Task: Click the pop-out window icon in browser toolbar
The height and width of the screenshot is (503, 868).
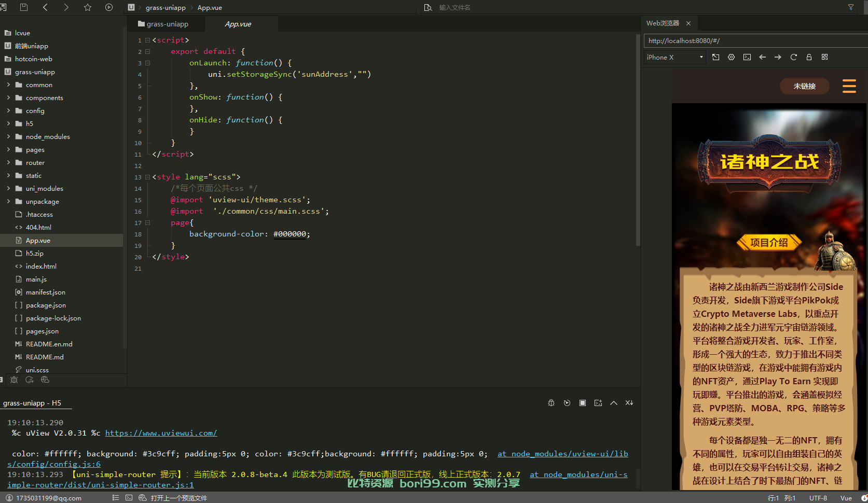Action: click(715, 57)
